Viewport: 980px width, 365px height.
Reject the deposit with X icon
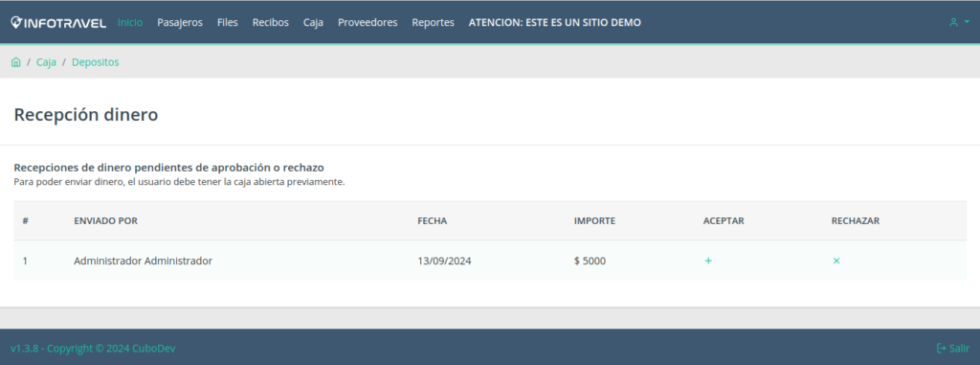coord(836,262)
